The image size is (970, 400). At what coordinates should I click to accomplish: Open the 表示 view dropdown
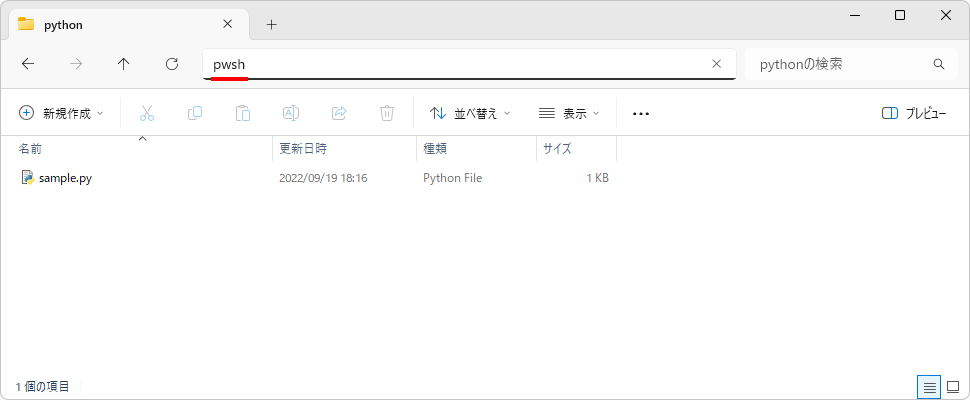(569, 113)
